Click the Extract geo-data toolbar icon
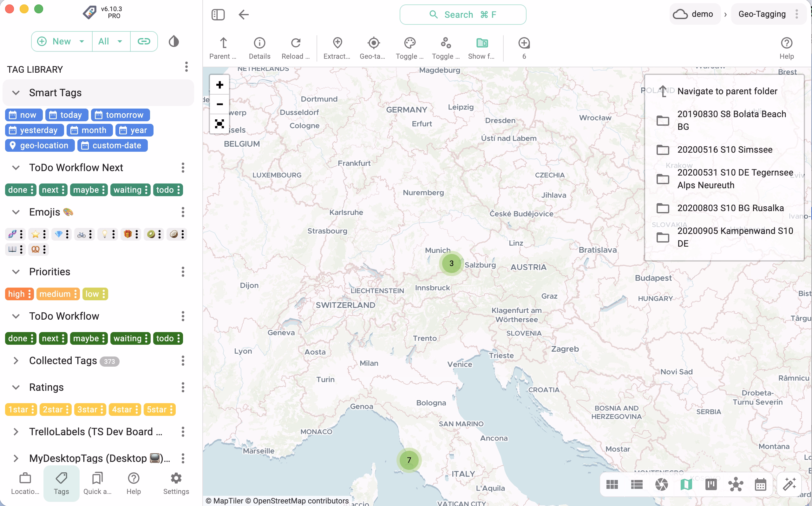812x506 pixels. (337, 48)
